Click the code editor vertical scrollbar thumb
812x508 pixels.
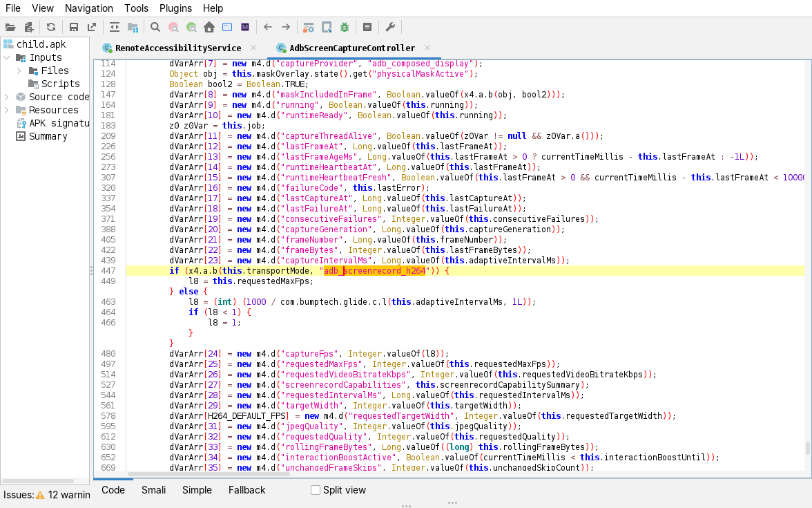(806, 448)
